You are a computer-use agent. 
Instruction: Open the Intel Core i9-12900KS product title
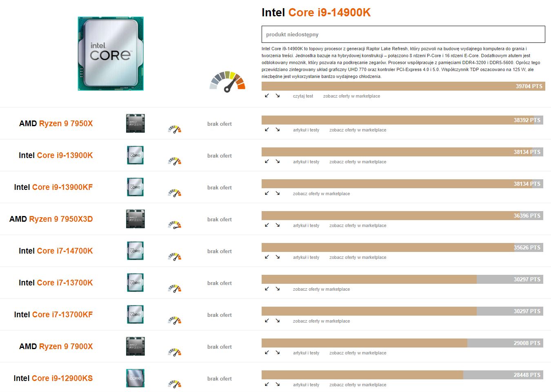(53, 378)
